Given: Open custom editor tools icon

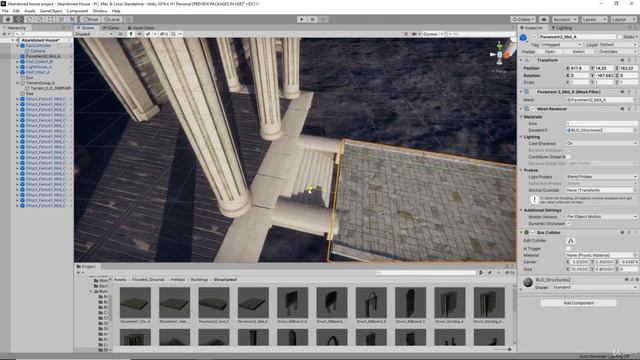Looking at the screenshot, I should click(72, 19).
